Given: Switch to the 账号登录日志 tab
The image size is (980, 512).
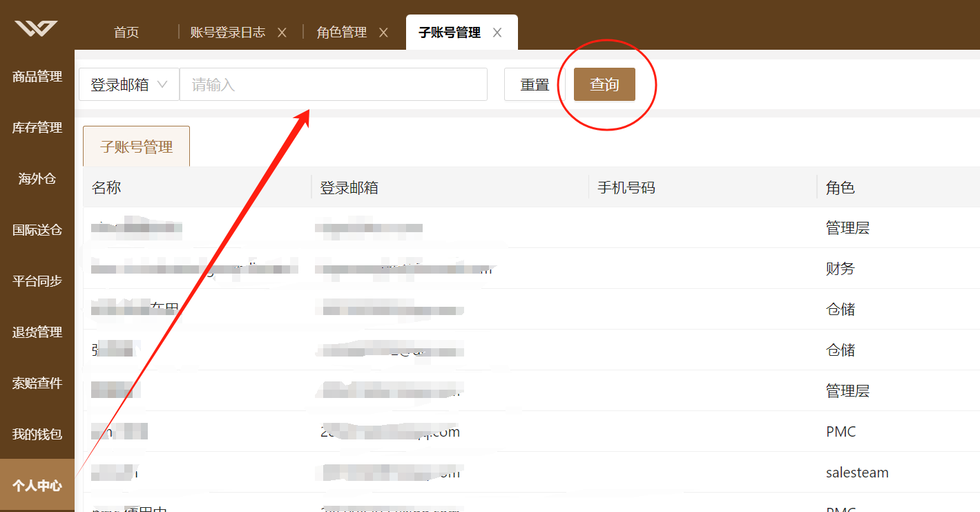Looking at the screenshot, I should [x=228, y=32].
